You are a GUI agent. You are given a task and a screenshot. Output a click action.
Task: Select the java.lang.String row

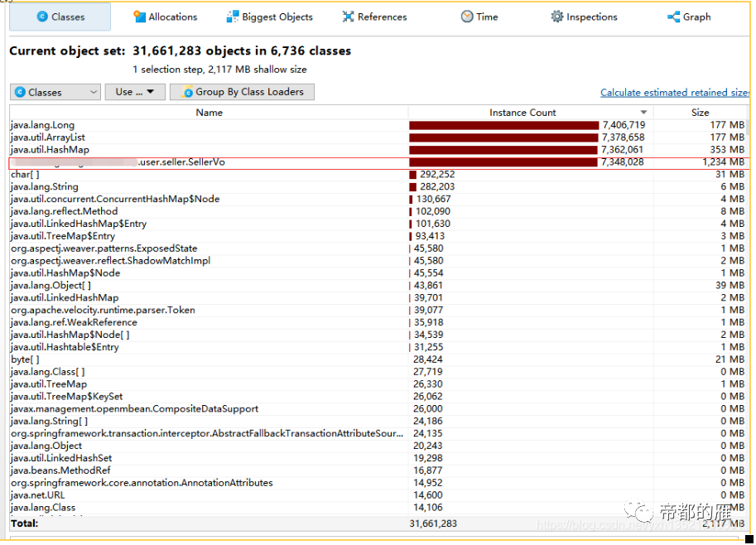point(378,187)
